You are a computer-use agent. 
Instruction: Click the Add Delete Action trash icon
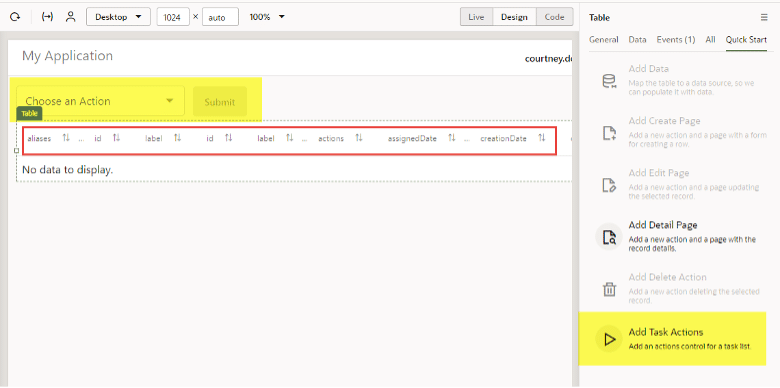[609, 289]
